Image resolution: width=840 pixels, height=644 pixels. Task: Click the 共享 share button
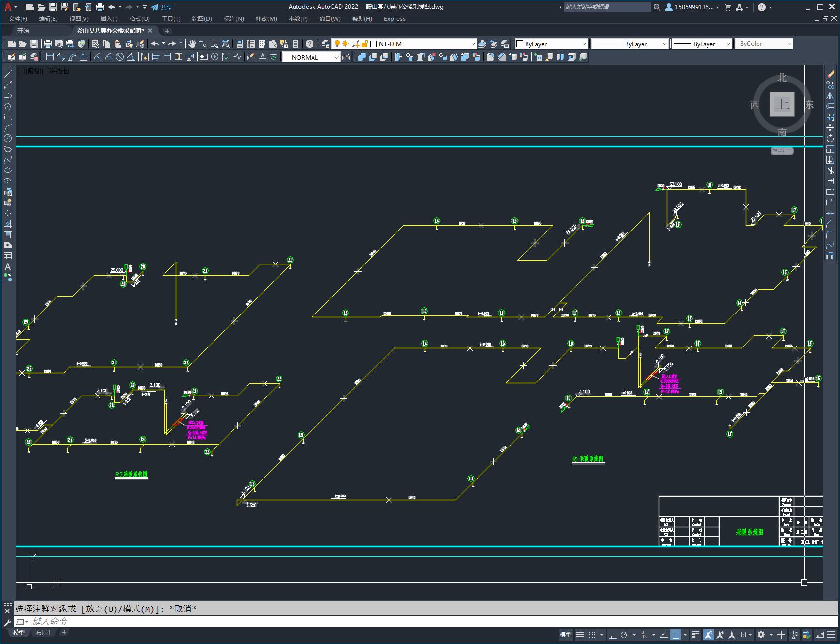[162, 7]
